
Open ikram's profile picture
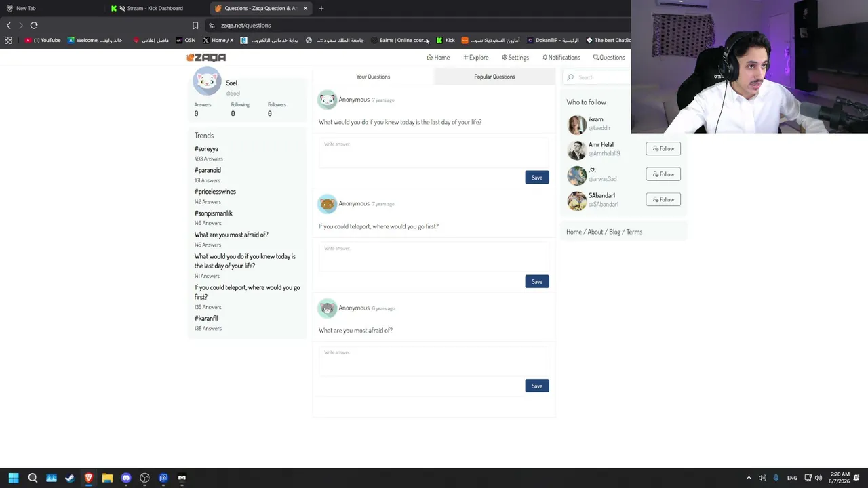(576, 124)
